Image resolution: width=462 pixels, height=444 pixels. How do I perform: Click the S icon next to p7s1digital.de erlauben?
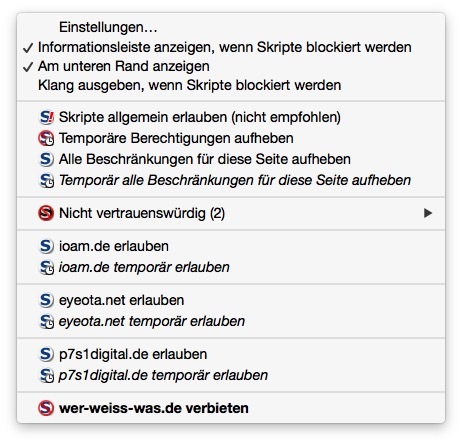[x=46, y=354]
